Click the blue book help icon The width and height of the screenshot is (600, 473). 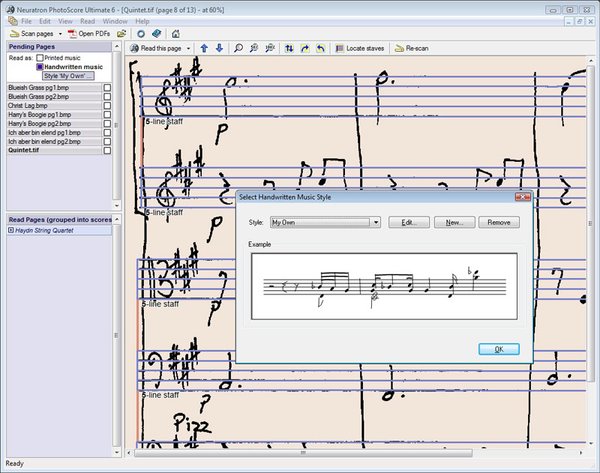click(157, 34)
